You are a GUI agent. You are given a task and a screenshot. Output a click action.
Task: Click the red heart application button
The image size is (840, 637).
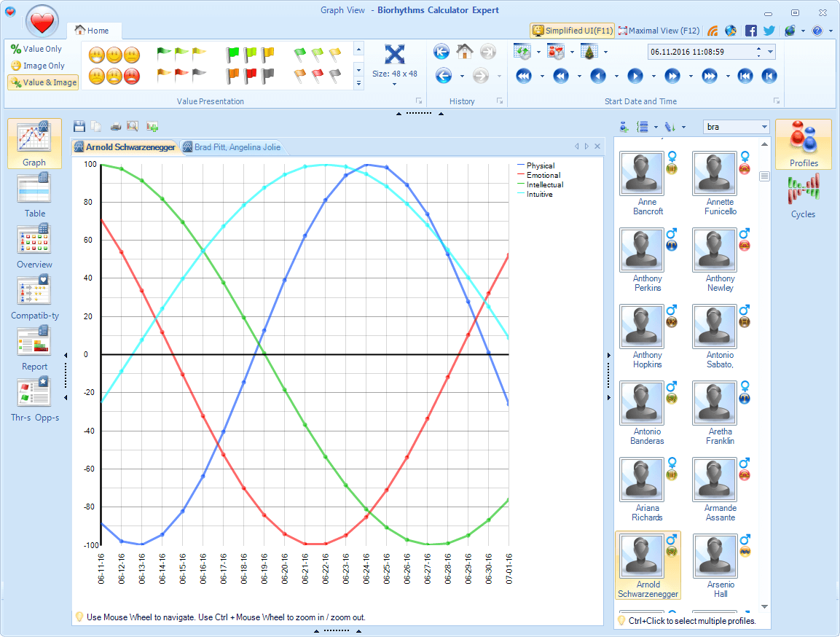(42, 21)
